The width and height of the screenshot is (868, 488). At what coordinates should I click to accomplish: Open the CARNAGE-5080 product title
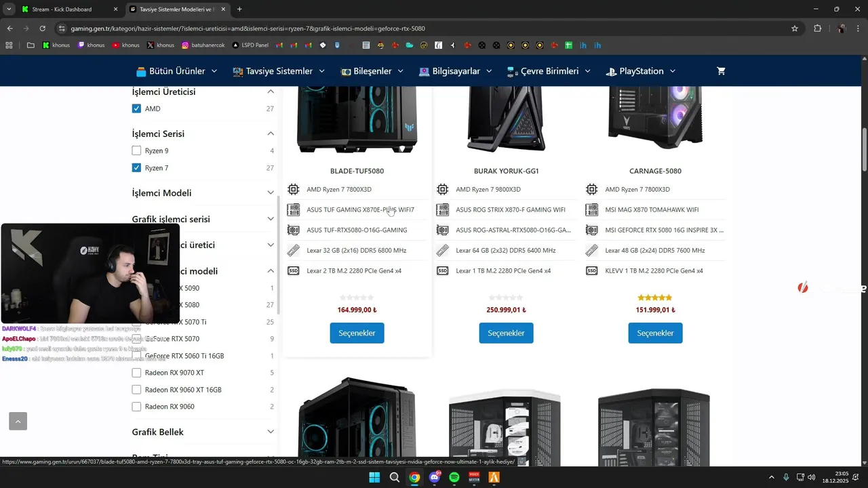pos(655,171)
